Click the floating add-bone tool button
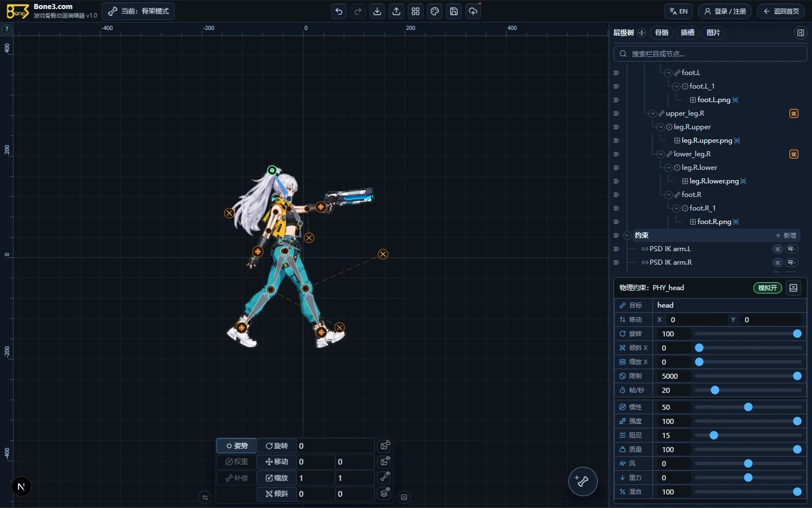Screen dimensions: 812x508 pyautogui.click(x=582, y=481)
